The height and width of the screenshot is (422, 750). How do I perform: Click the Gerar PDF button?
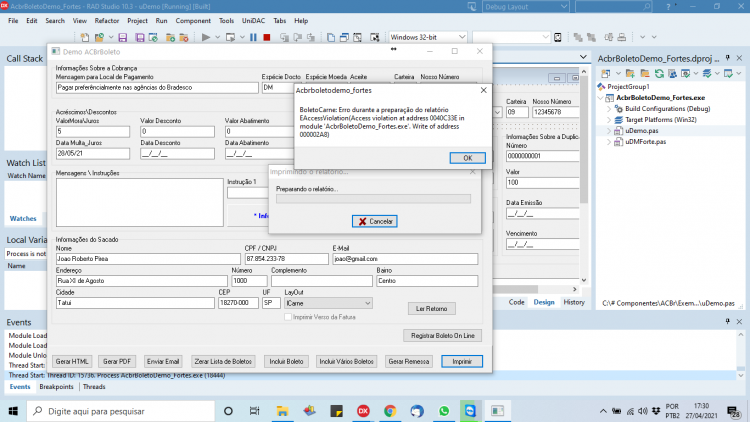tap(117, 361)
